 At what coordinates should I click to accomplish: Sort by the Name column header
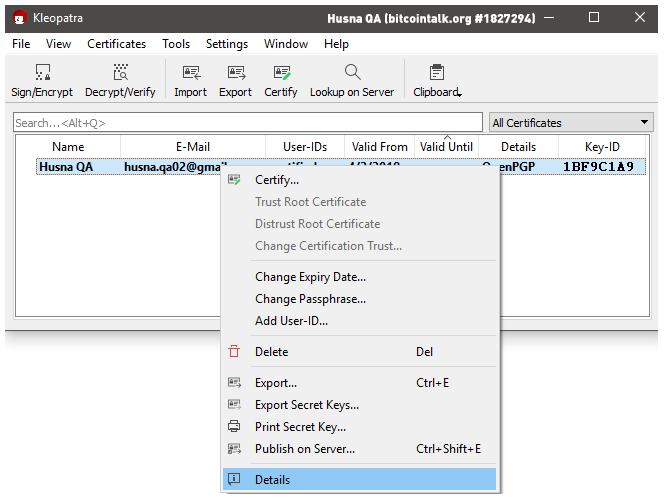point(68,147)
